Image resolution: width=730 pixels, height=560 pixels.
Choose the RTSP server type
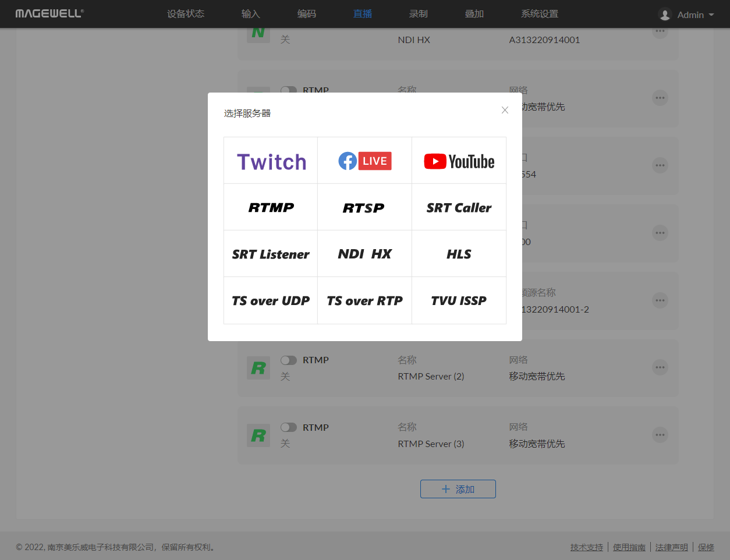[365, 208]
